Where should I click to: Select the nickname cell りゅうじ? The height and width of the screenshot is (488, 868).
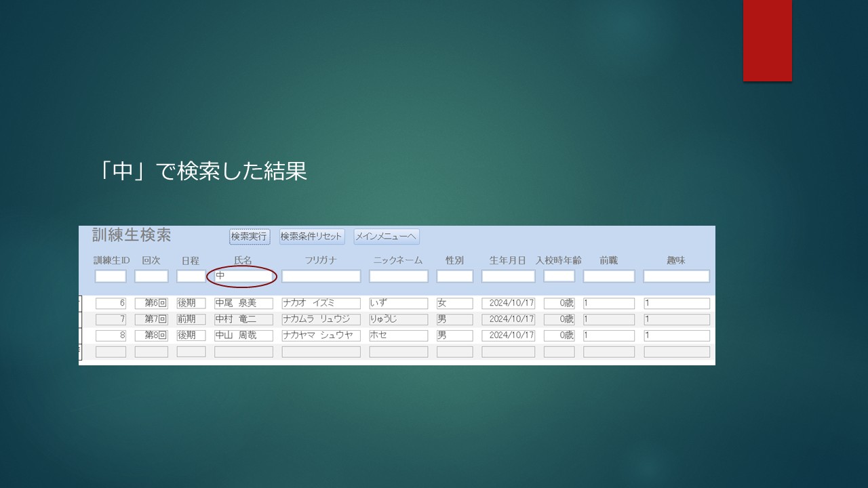tap(399, 319)
